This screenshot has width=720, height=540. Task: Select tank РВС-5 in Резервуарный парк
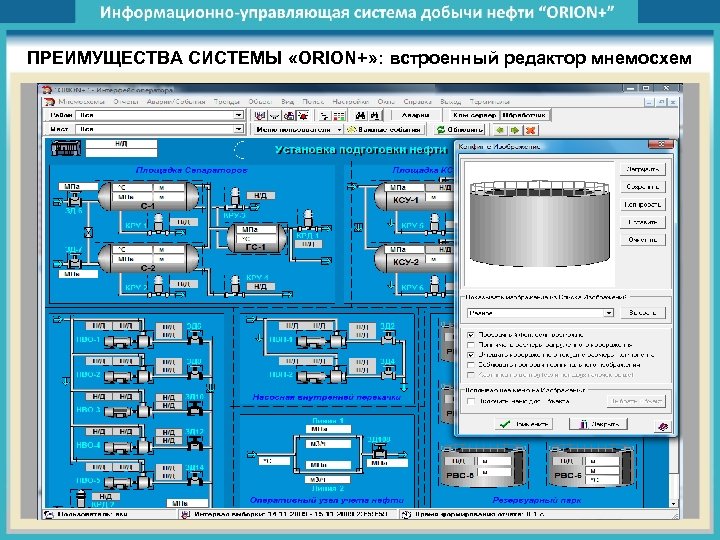point(483,466)
